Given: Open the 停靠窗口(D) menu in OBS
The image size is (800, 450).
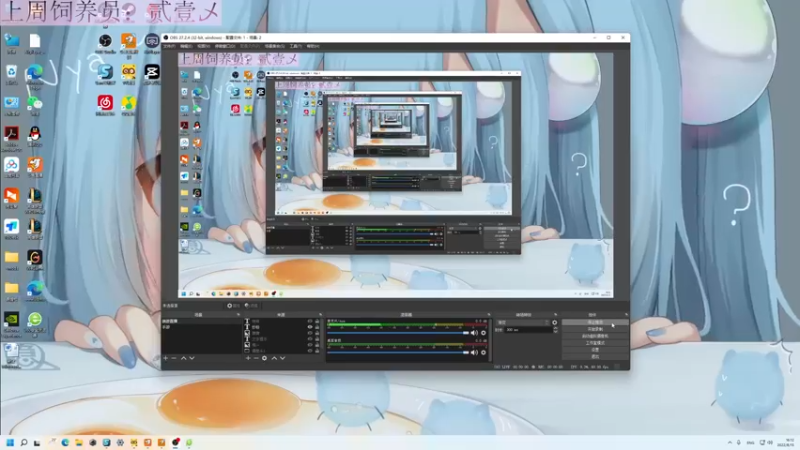Looking at the screenshot, I should 224,46.
